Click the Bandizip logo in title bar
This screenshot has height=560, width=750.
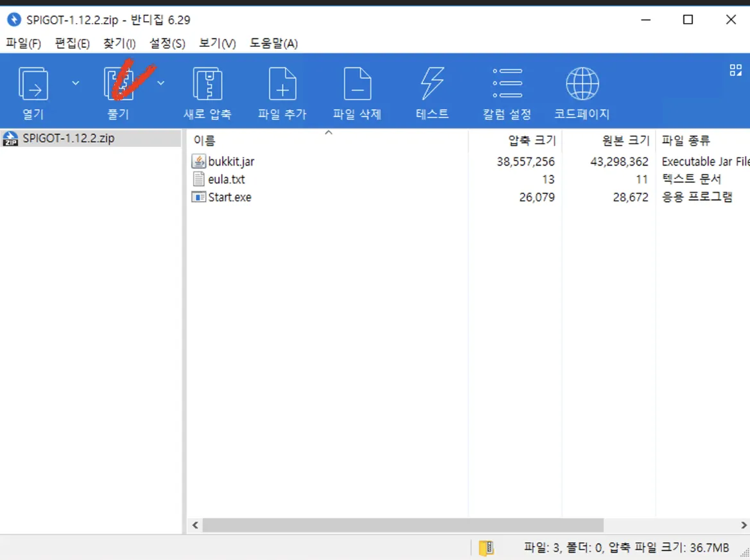click(x=14, y=20)
